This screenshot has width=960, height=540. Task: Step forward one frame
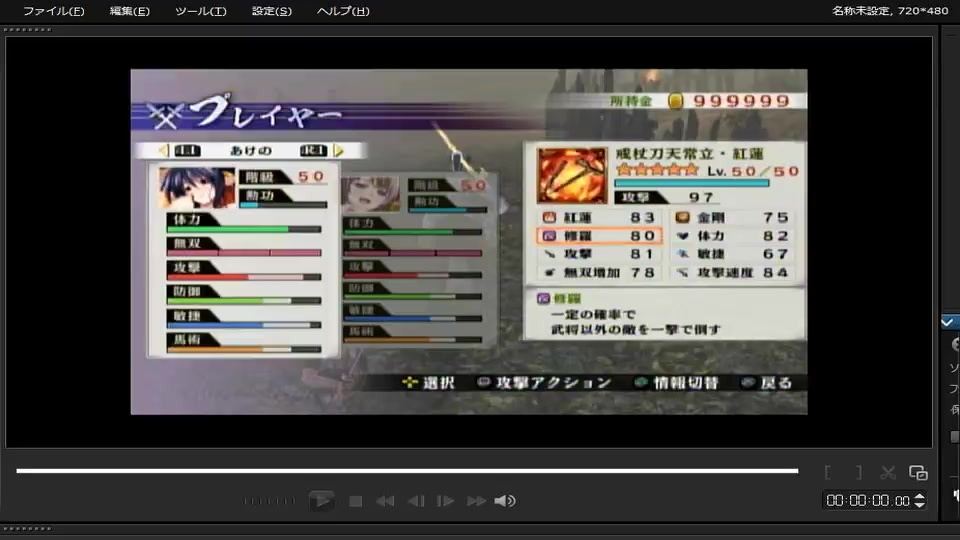coord(445,501)
